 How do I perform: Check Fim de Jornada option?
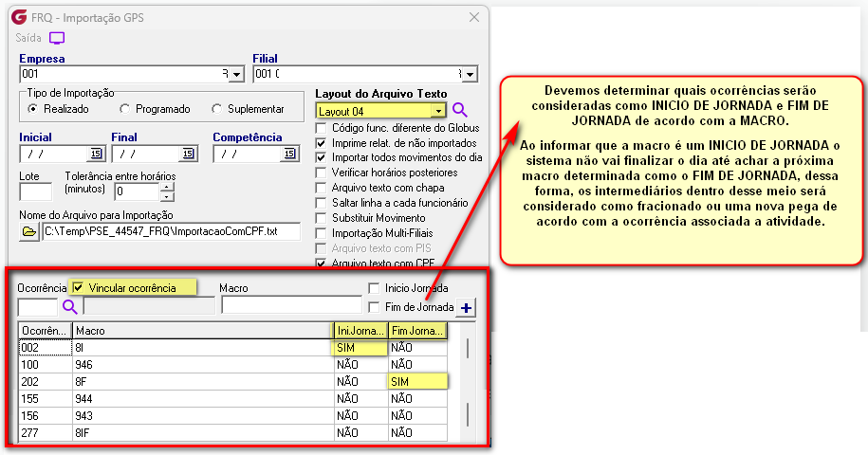click(374, 307)
